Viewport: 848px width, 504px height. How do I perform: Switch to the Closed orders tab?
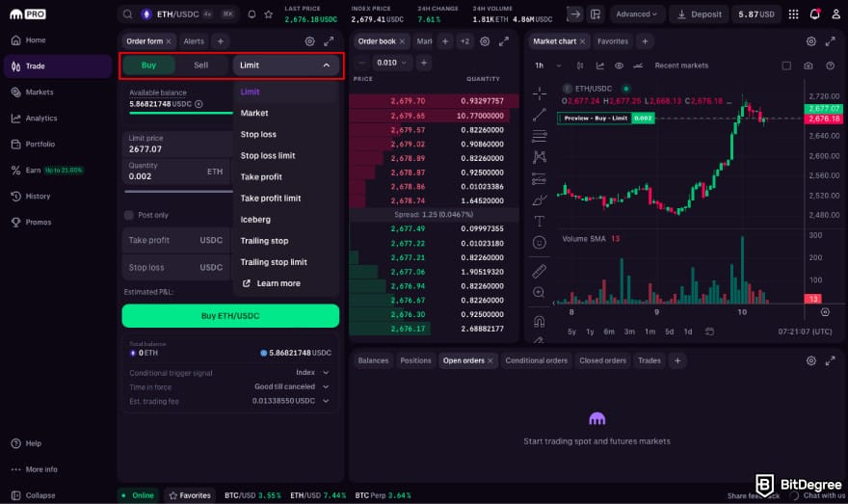tap(602, 360)
